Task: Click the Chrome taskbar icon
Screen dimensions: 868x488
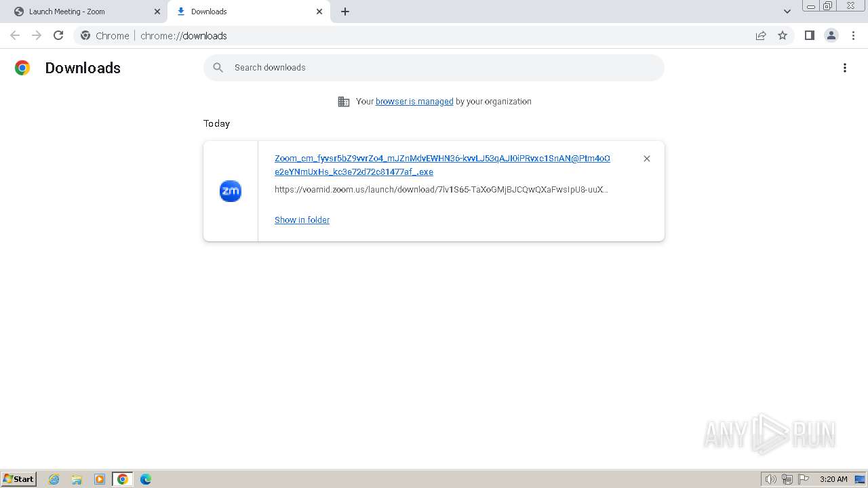Action: pyautogui.click(x=123, y=479)
